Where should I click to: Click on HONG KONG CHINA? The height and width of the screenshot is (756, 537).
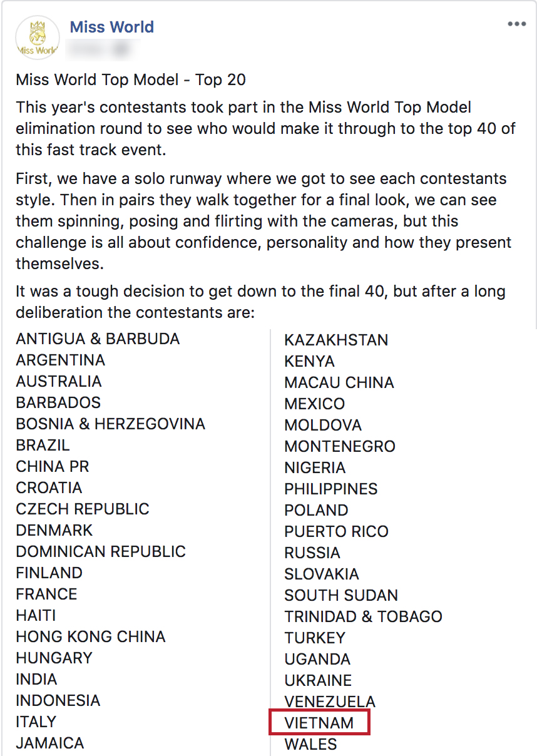pyautogui.click(x=91, y=637)
